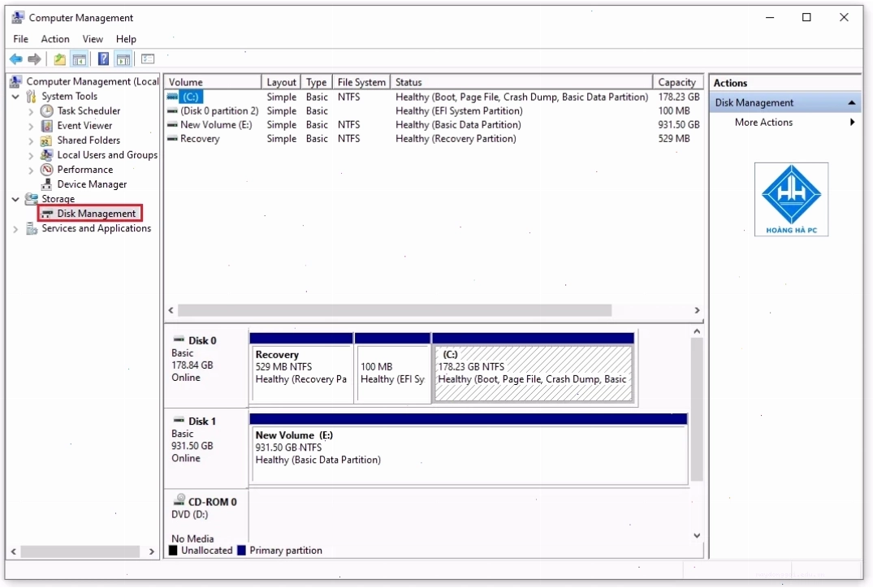Screen dimensions: 873x588
Task: Click the volume list horizontal scrollbar thumb
Action: pyautogui.click(x=394, y=310)
